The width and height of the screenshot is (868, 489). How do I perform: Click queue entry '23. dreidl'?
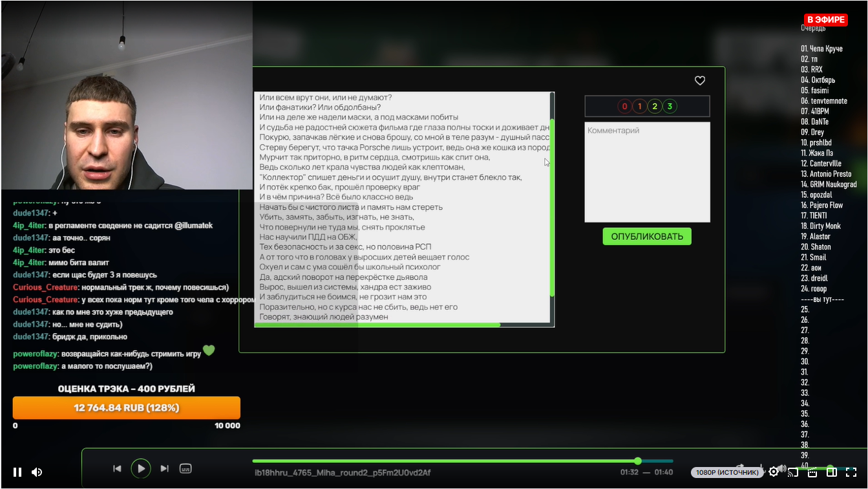[814, 278]
